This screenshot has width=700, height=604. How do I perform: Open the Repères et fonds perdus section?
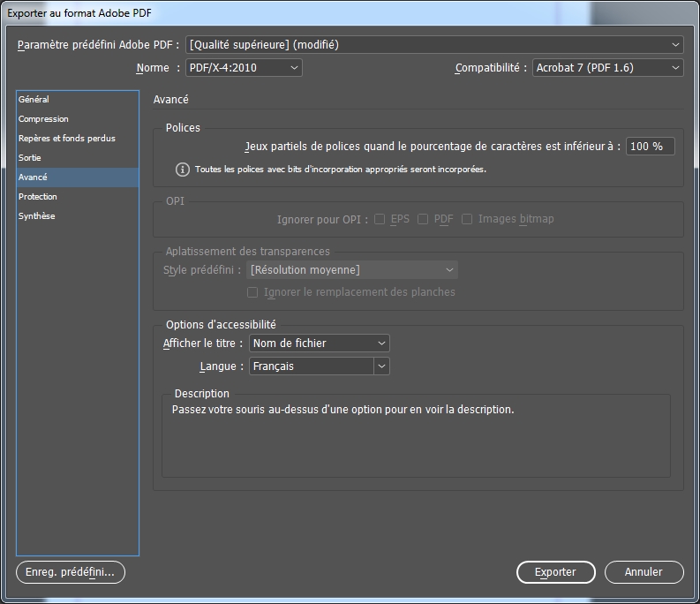point(78,139)
